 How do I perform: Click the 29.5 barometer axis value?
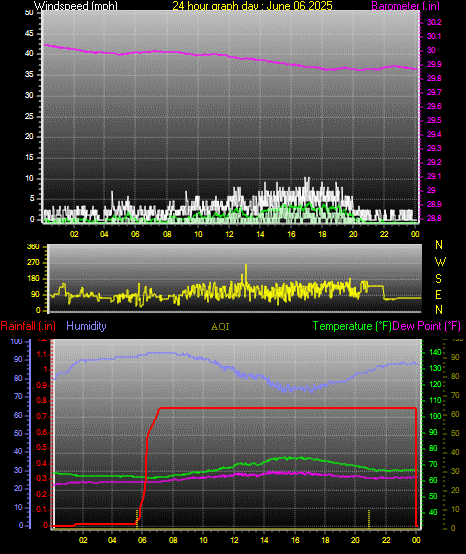434,120
